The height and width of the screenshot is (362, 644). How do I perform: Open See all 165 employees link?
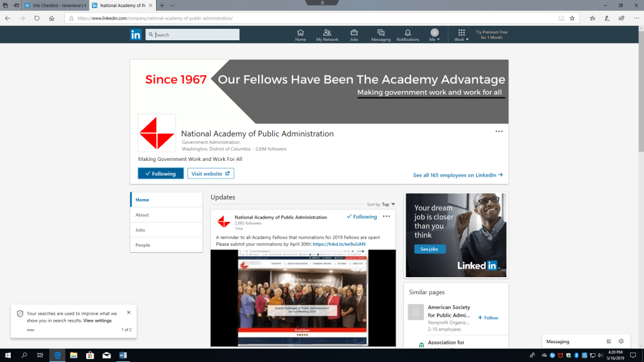click(x=458, y=175)
